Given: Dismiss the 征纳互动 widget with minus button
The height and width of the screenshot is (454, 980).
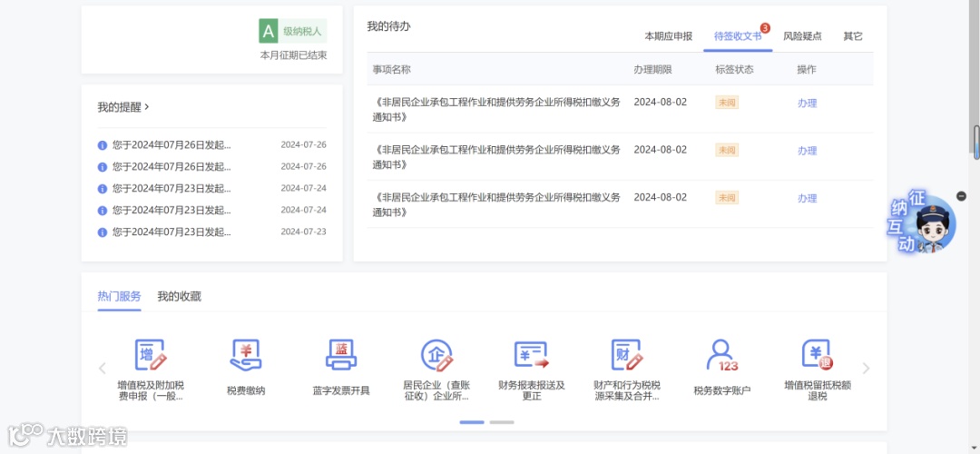Looking at the screenshot, I should point(961,196).
